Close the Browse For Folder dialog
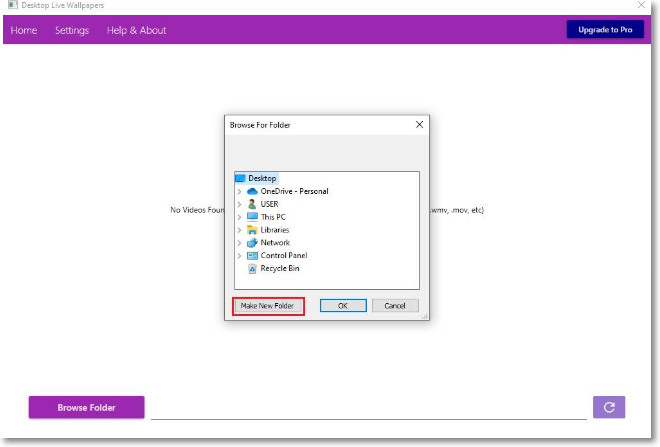Screen dimensions: 660x447 419,125
